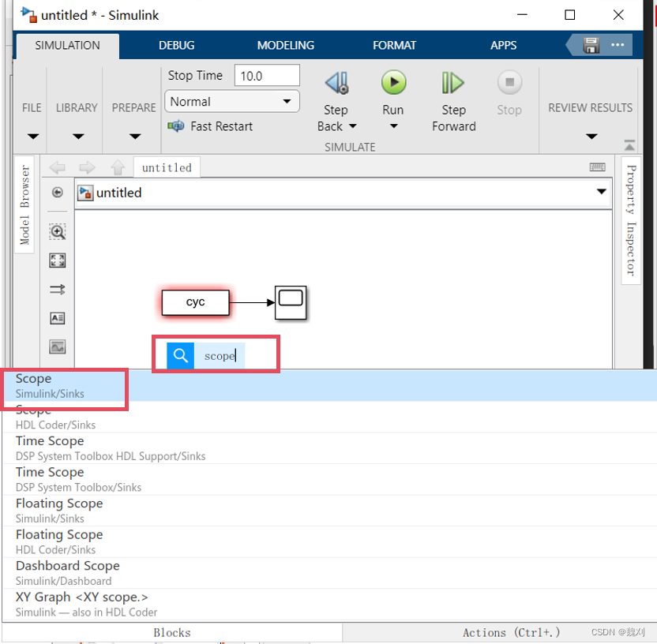Choose Dashboard Scope from Simulink/Dashboard
The height and width of the screenshot is (644, 657).
[330, 573]
